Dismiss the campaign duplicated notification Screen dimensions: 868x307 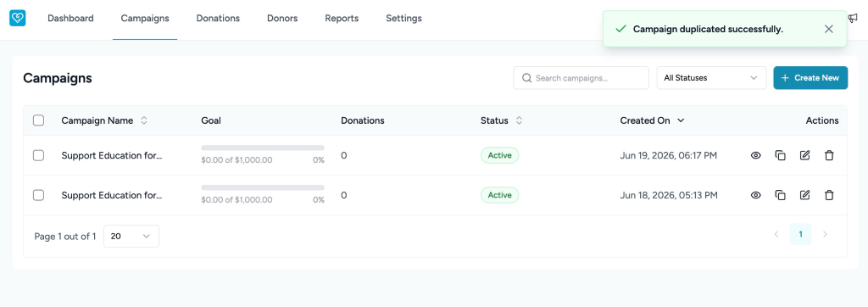click(829, 29)
